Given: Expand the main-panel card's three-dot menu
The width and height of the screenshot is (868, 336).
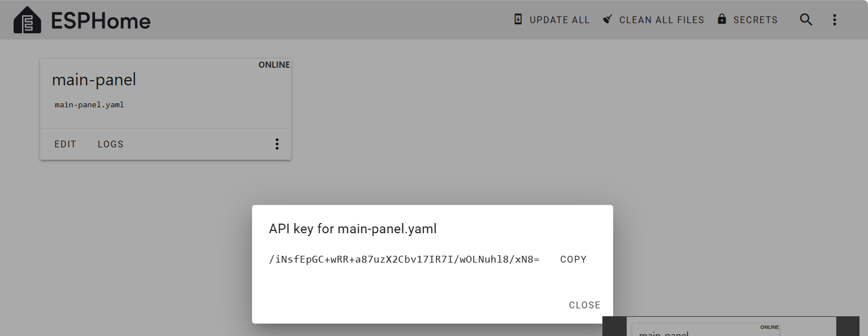Looking at the screenshot, I should [x=277, y=144].
